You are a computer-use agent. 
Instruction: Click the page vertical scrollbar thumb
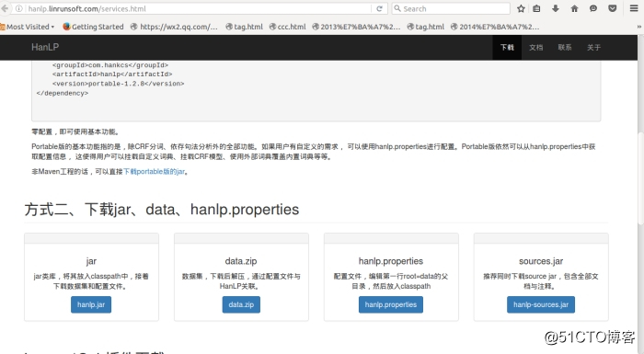click(x=640, y=178)
